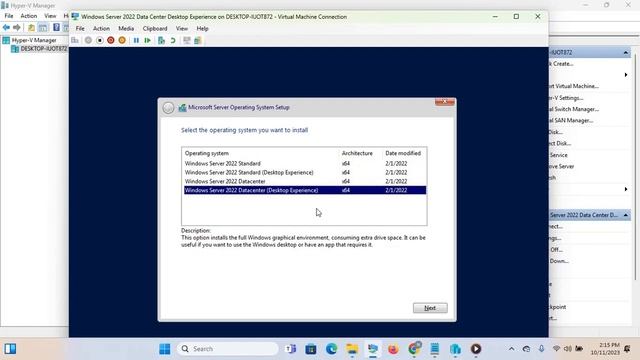Image resolution: width=640 pixels, height=360 pixels.
Task: Click the taskbar Search box
Action: point(228,349)
